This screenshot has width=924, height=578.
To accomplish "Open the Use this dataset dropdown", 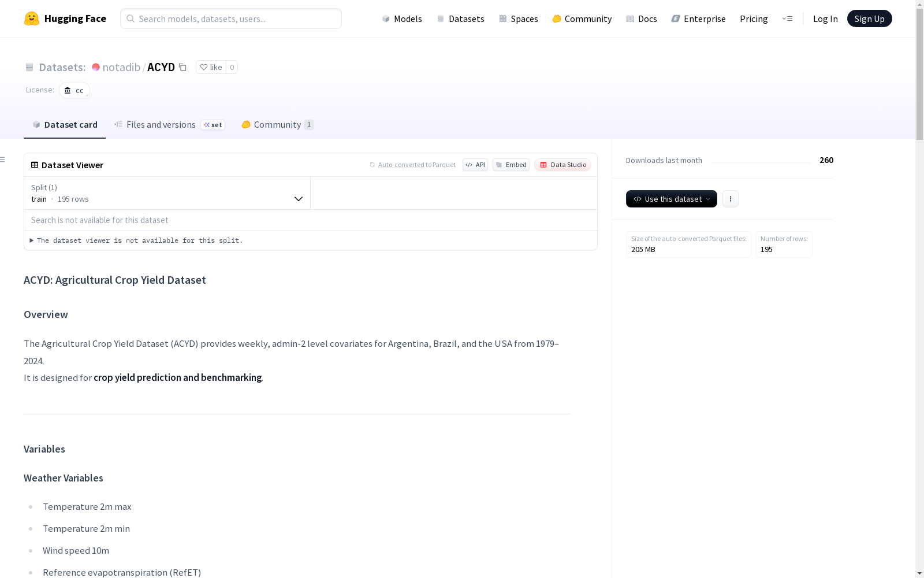I will pos(672,199).
